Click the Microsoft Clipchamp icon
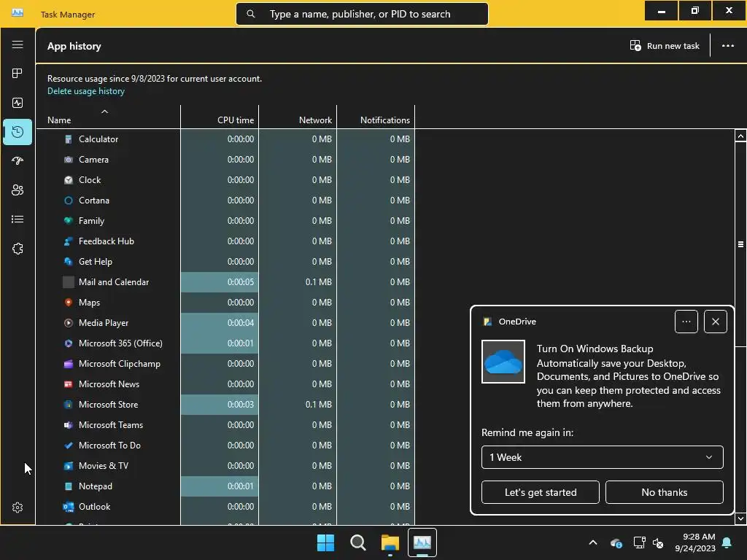Screen dimensions: 747x560 [x=69, y=364]
